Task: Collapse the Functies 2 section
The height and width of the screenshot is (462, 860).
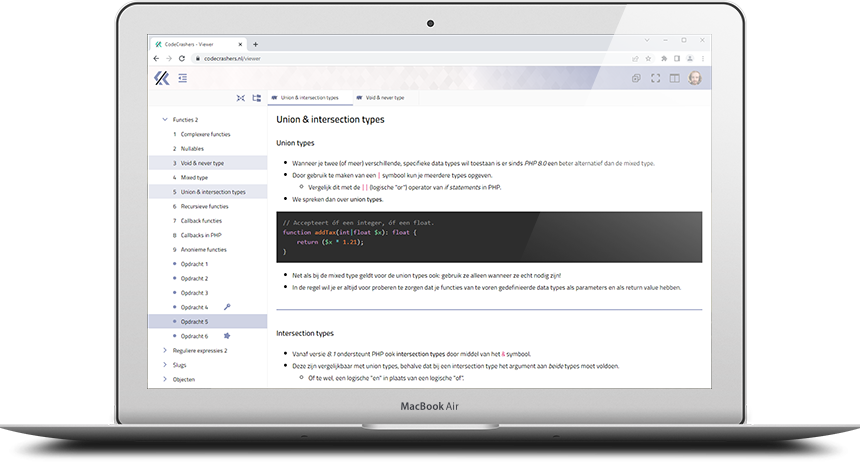Action: pos(164,119)
